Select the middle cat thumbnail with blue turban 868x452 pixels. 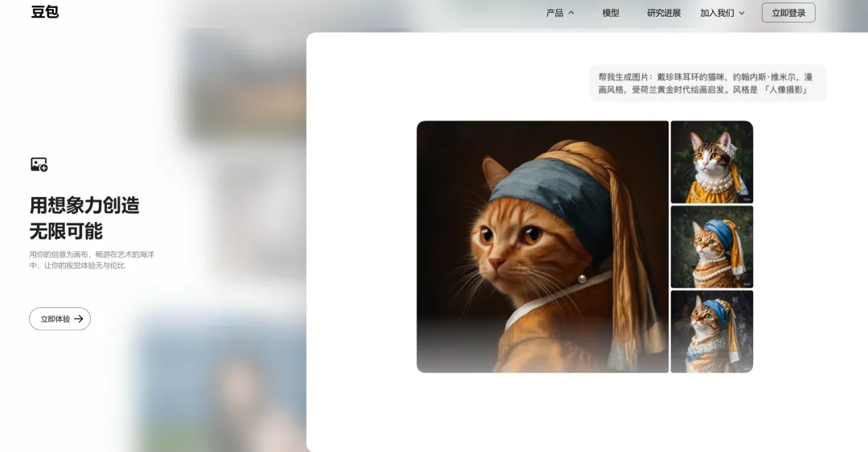click(712, 247)
